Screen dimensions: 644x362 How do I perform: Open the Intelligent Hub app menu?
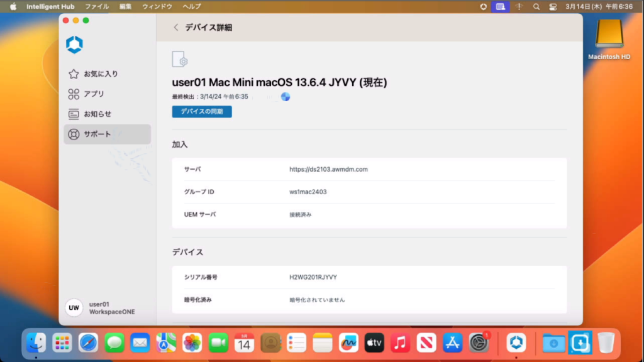[x=50, y=6]
